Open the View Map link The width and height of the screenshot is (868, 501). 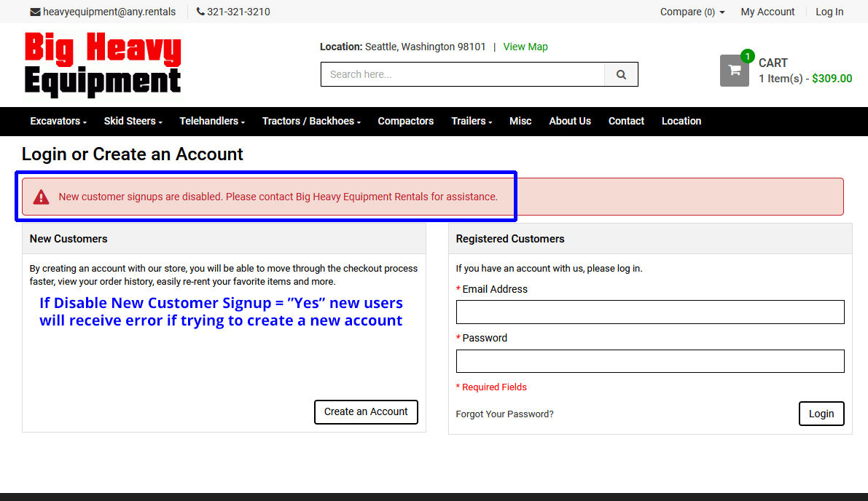(525, 47)
